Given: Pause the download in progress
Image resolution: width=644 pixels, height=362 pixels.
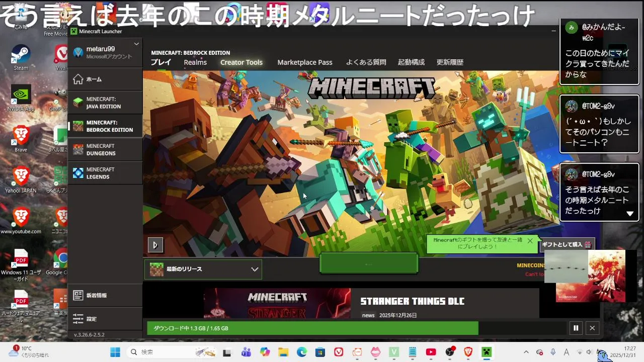Looking at the screenshot, I should point(576,328).
